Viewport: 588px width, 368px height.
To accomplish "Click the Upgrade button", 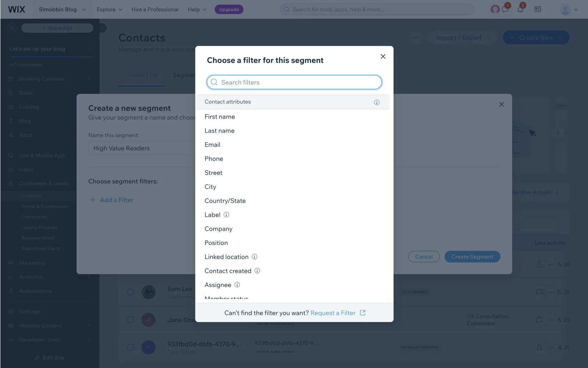I will tap(229, 10).
